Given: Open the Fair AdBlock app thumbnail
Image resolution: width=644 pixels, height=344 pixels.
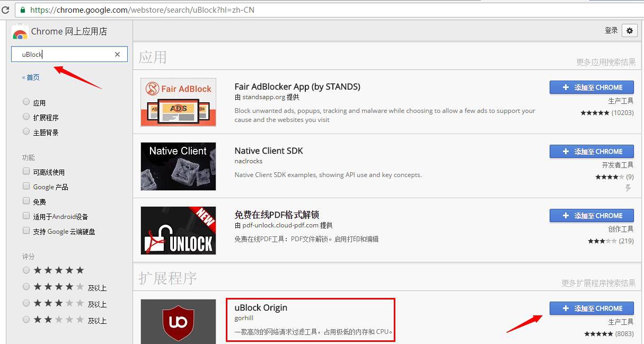Looking at the screenshot, I should [178, 102].
